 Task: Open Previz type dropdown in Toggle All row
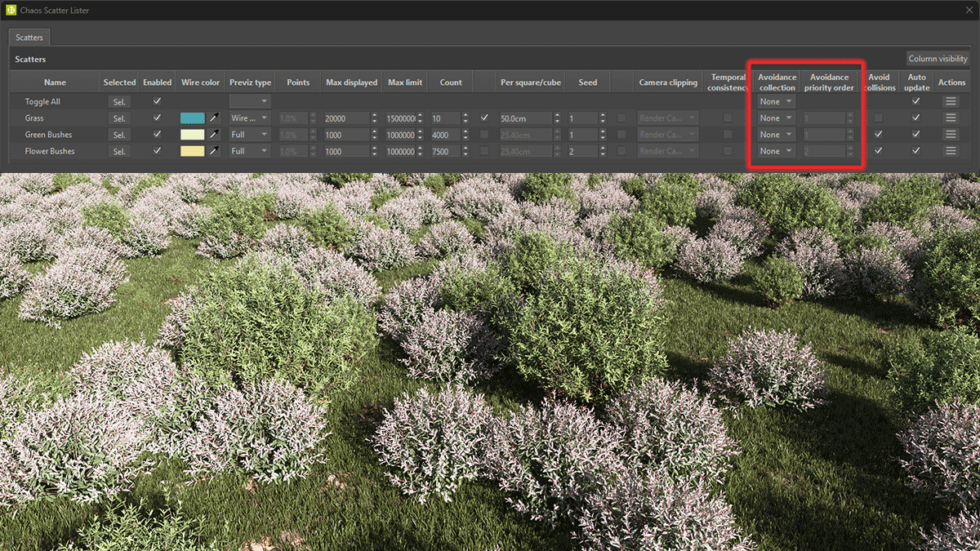point(251,101)
